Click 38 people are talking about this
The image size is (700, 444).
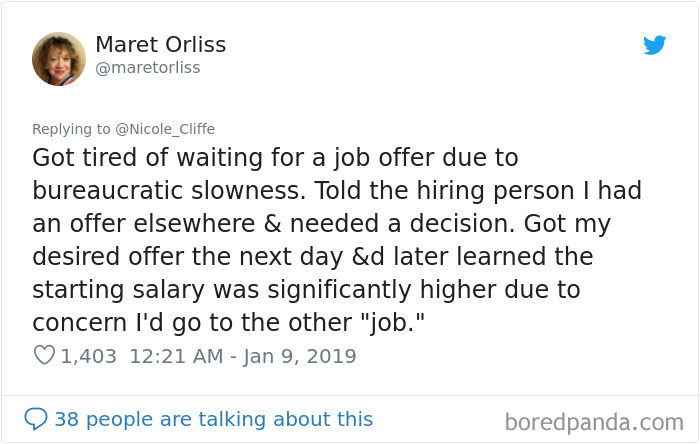[213, 419]
